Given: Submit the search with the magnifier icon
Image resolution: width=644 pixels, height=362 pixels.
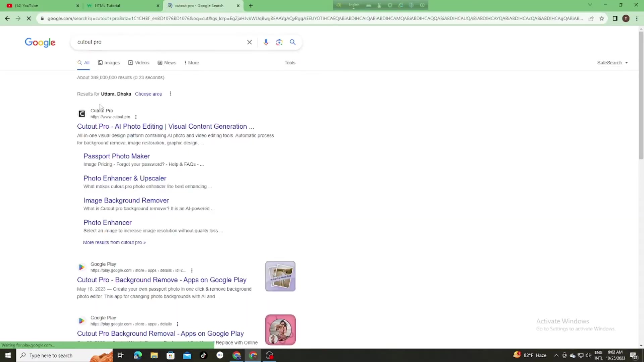Looking at the screenshot, I should (292, 42).
